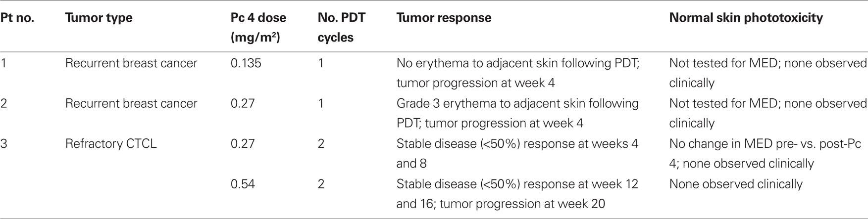
Task: Click 'Recurrent breast cancer' in the first row
Action: (x=131, y=63)
